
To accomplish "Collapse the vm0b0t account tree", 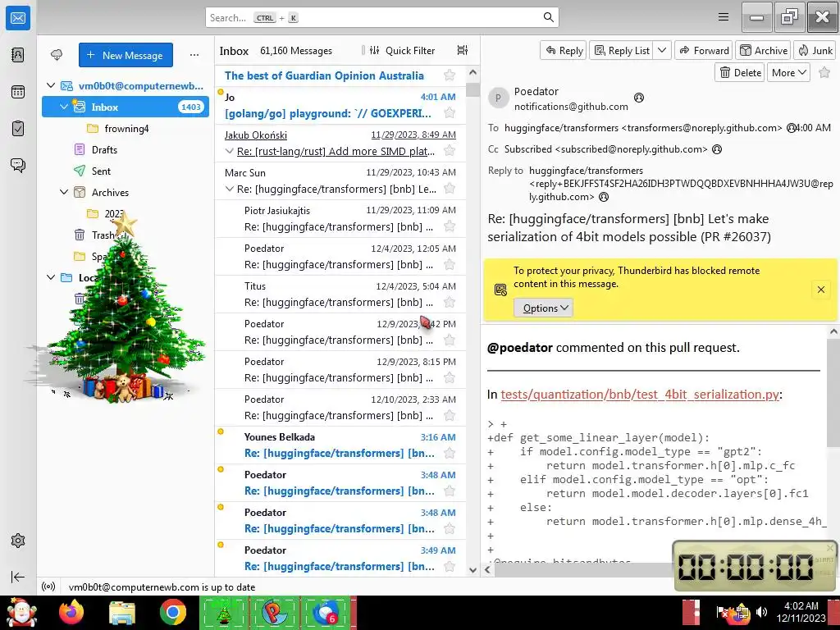I will 51,85.
